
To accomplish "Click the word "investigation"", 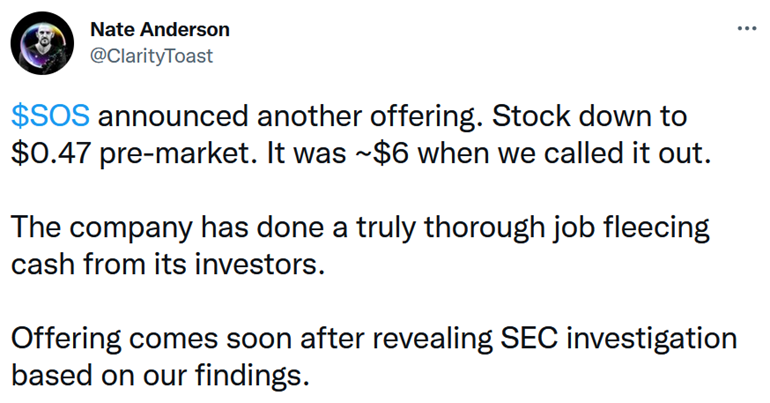I will pos(651,339).
